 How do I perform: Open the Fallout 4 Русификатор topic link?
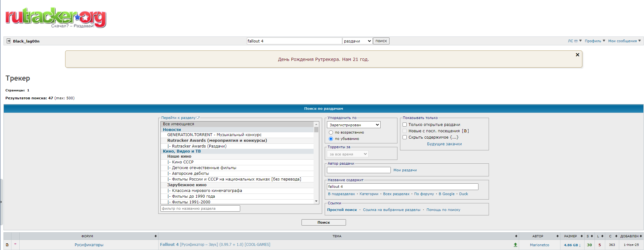(x=215, y=245)
